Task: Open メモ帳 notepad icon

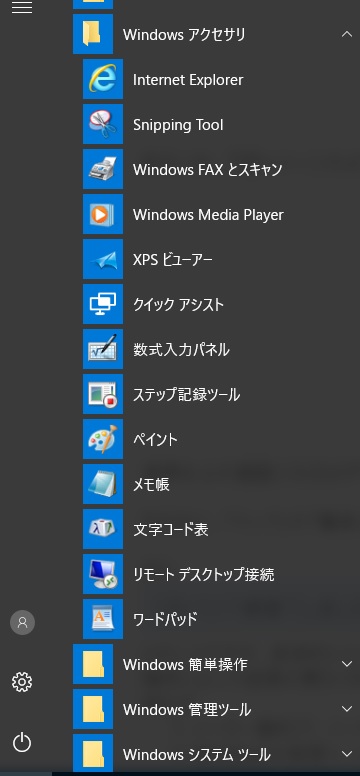Action: pos(103,485)
